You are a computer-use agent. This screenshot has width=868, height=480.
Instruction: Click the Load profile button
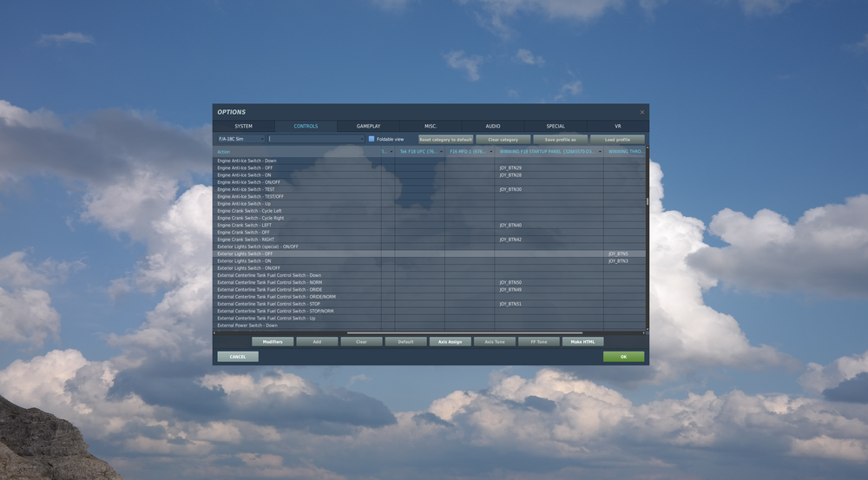[x=617, y=140]
